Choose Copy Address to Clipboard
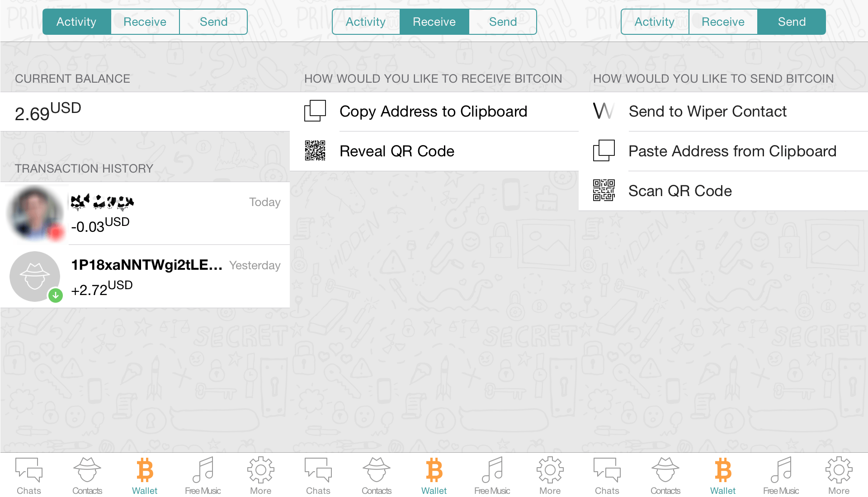The height and width of the screenshot is (497, 868). 433,112
